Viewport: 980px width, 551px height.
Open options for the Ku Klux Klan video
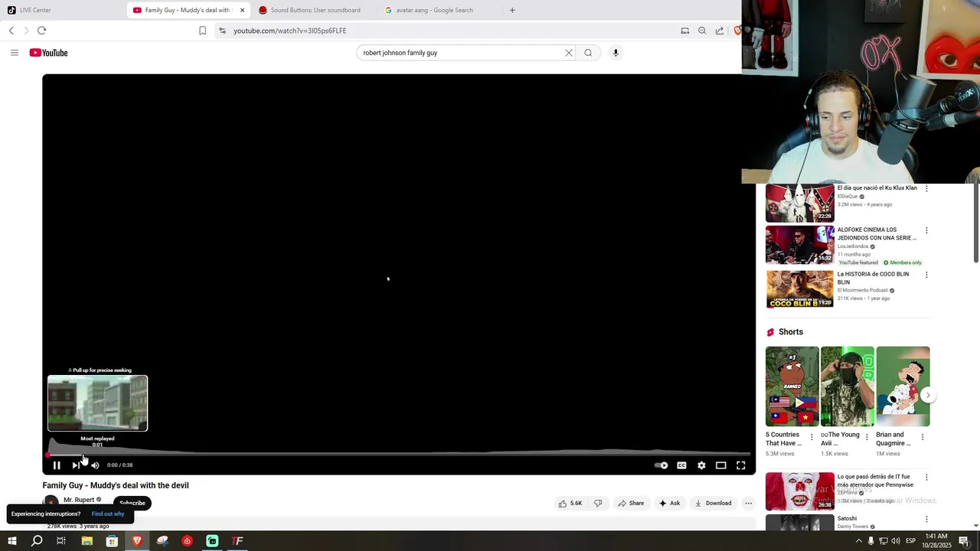pos(926,188)
